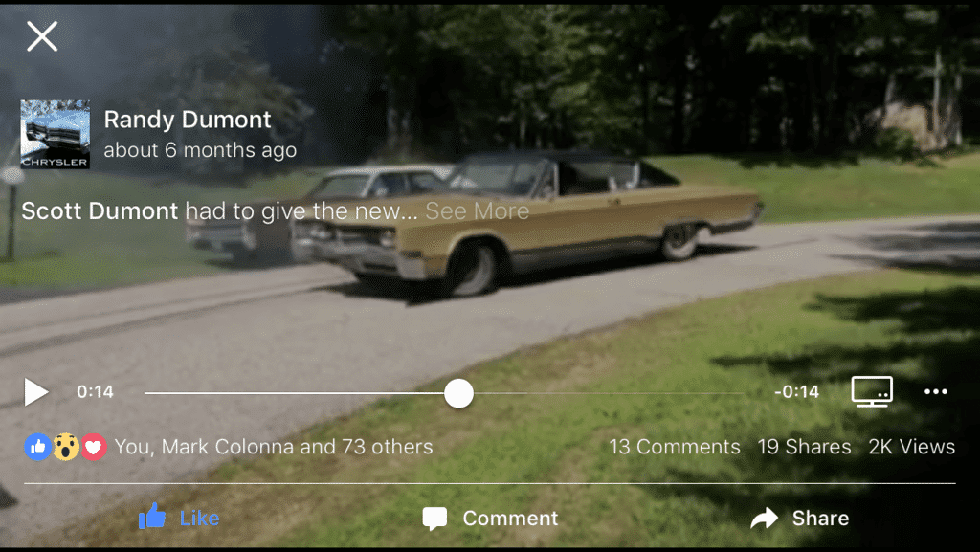
Task: Open the 19 Shares list
Action: tap(804, 447)
